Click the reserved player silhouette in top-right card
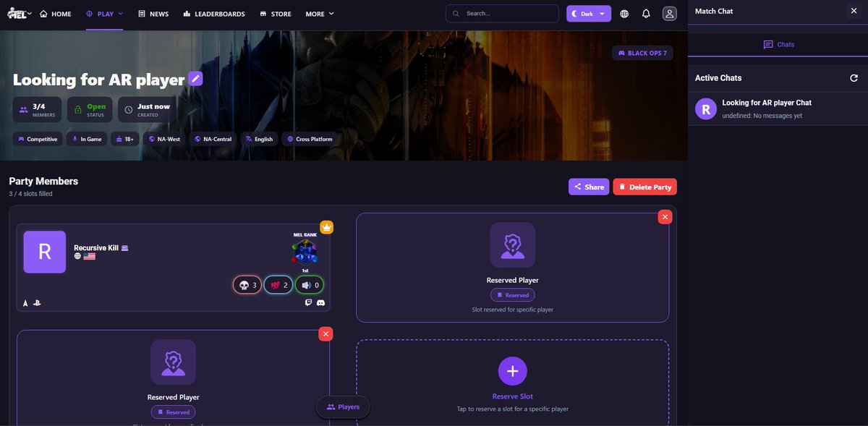Screen dimensions: 868x426 pos(512,244)
